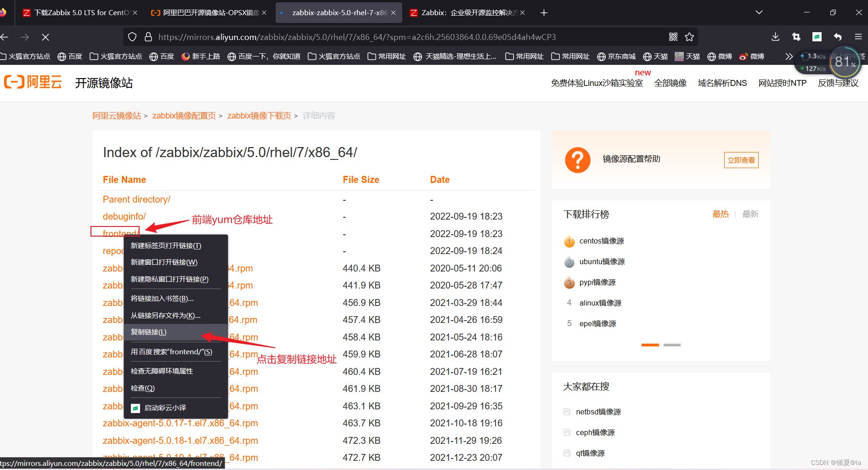Image resolution: width=868 pixels, height=470 pixels.
Task: Open centos镜像源 in download ranking
Action: point(602,241)
